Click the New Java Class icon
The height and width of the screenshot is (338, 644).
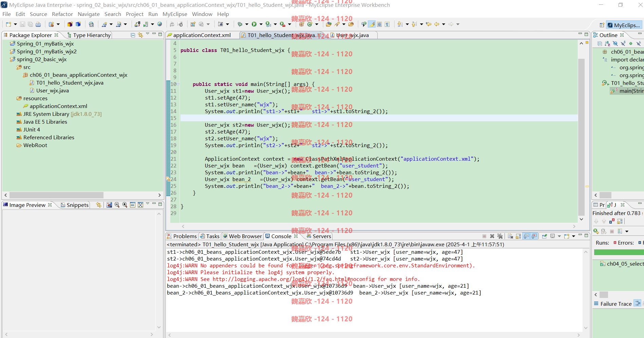[309, 24]
